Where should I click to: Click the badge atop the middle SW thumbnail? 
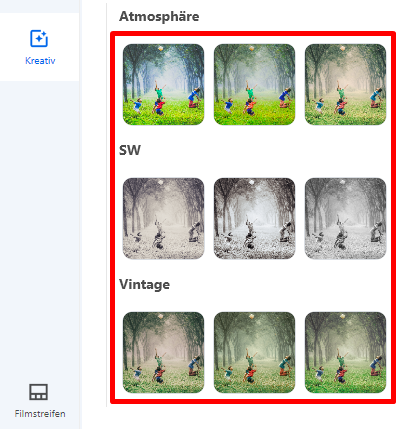click(252, 182)
